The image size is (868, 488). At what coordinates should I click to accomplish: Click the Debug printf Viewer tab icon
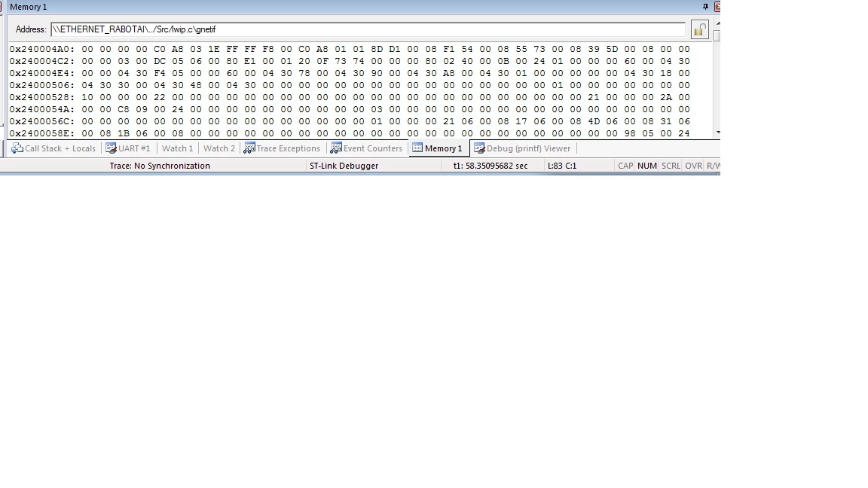479,148
